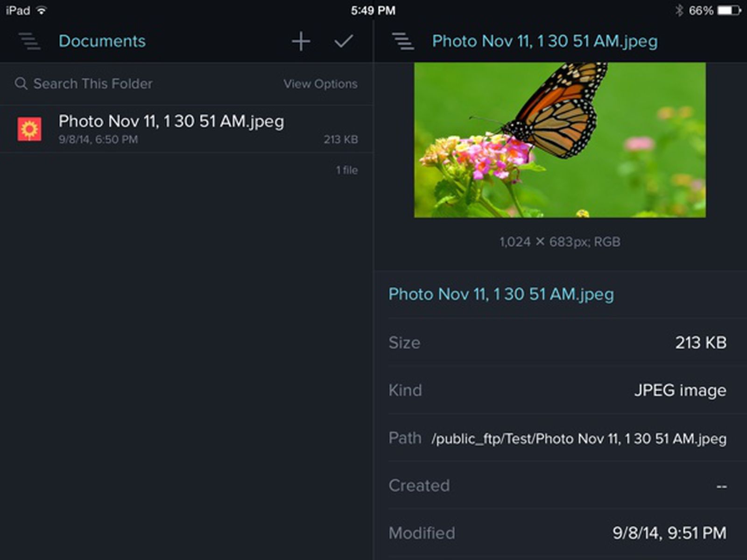Tap the blue file name to rename
The image size is (747, 560).
(x=501, y=294)
